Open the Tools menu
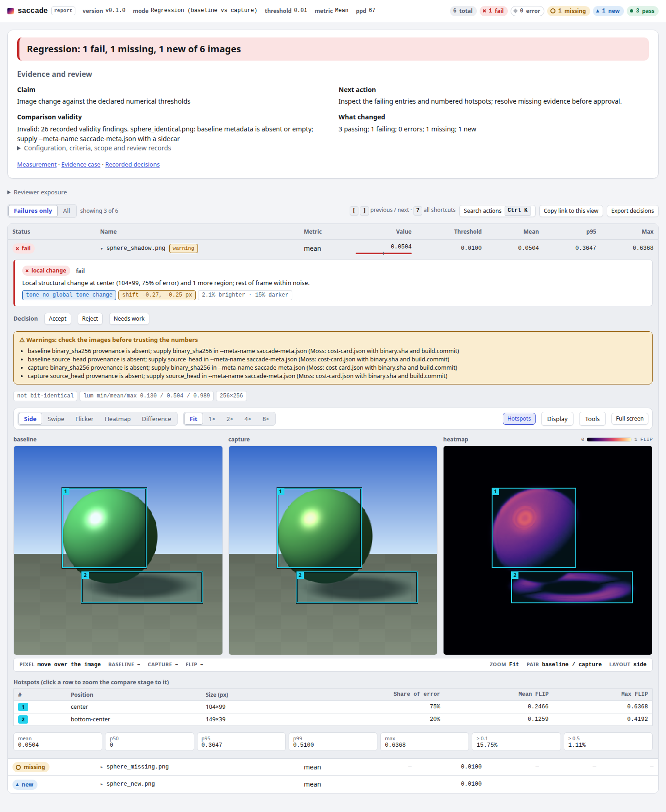666x812 pixels. 592,419
